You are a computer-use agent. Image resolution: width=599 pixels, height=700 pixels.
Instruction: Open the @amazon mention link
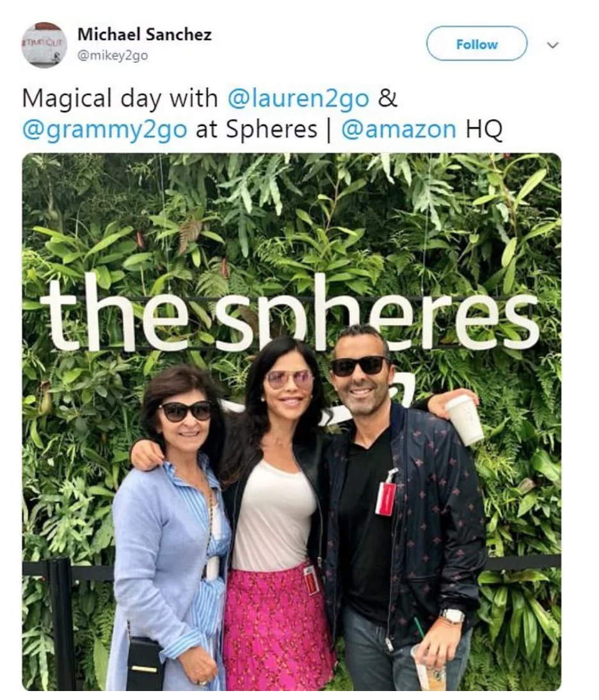[x=399, y=129]
